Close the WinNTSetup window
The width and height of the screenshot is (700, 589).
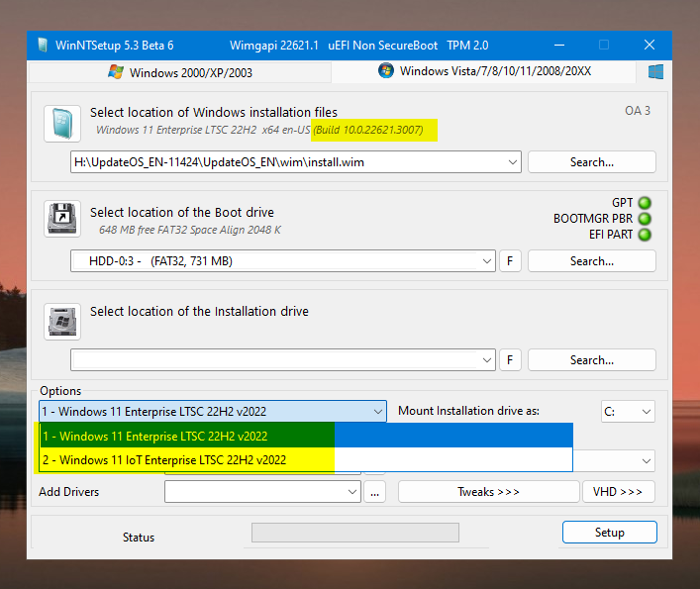pyautogui.click(x=650, y=45)
